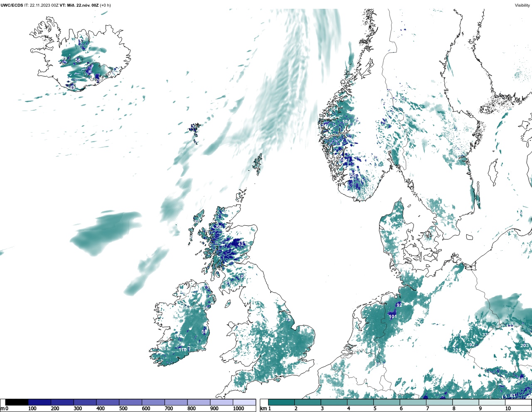Click the '372' value over eastern England

[x=286, y=319]
